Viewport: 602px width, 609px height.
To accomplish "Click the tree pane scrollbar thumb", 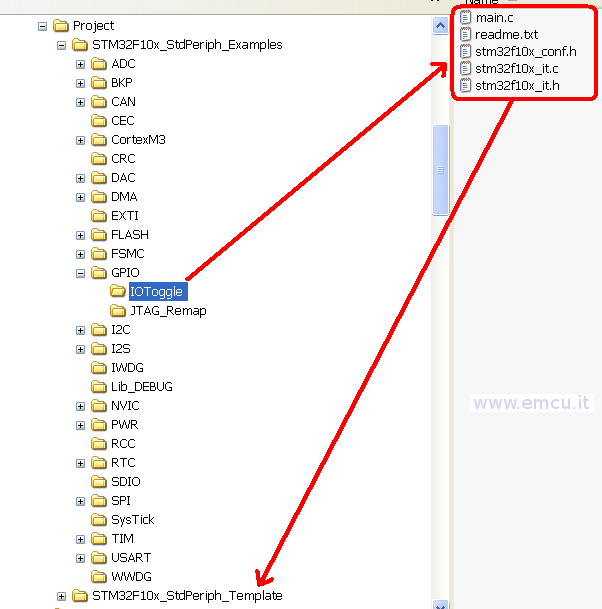I will coord(440,170).
